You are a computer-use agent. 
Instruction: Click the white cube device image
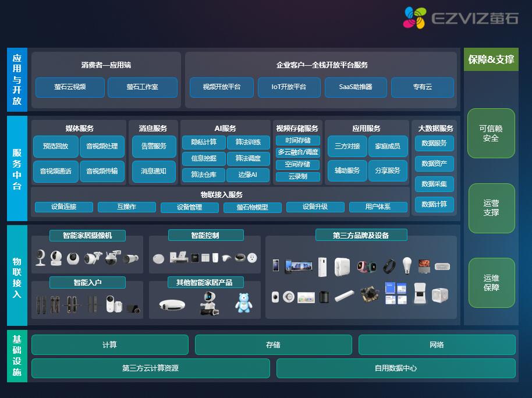(440, 295)
